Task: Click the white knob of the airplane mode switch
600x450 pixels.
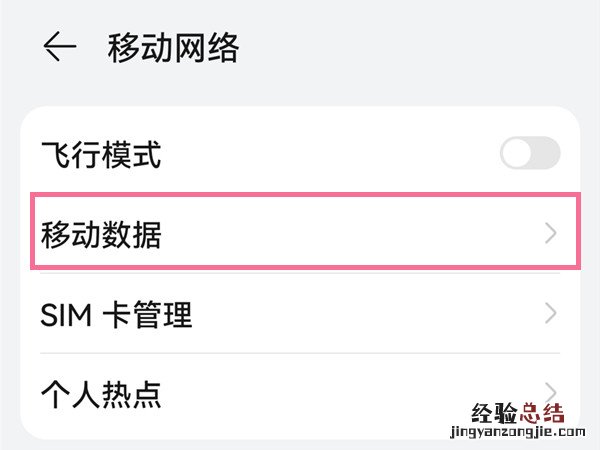Action: coord(517,154)
